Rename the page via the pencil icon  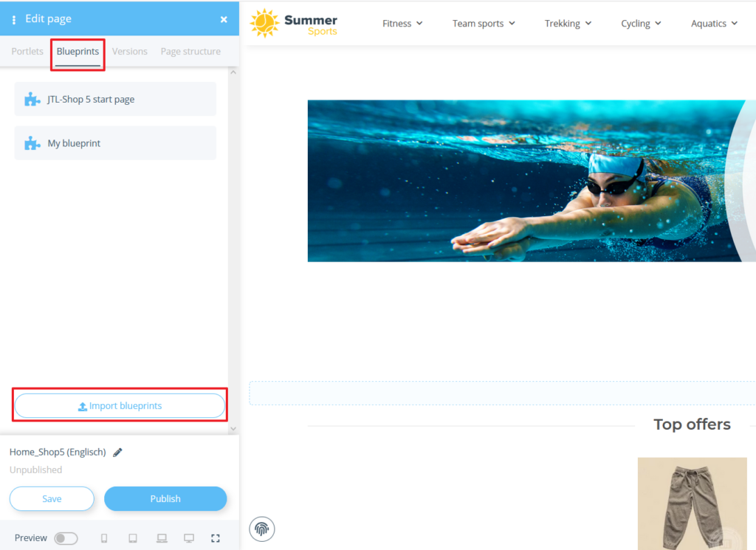[x=117, y=451]
